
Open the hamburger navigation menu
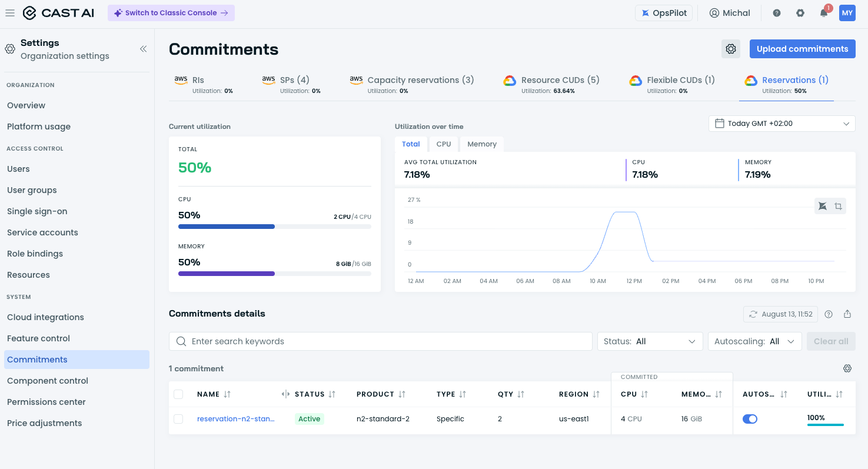(x=10, y=13)
